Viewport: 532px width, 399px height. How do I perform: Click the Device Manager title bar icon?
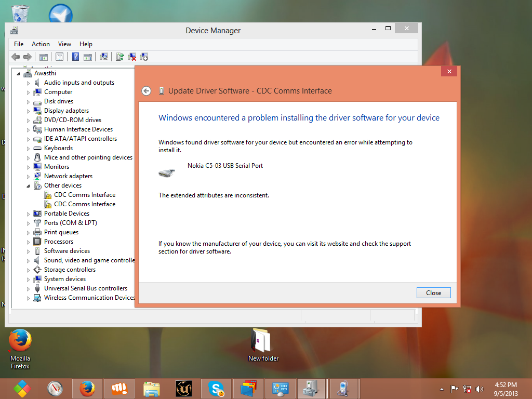[14, 31]
